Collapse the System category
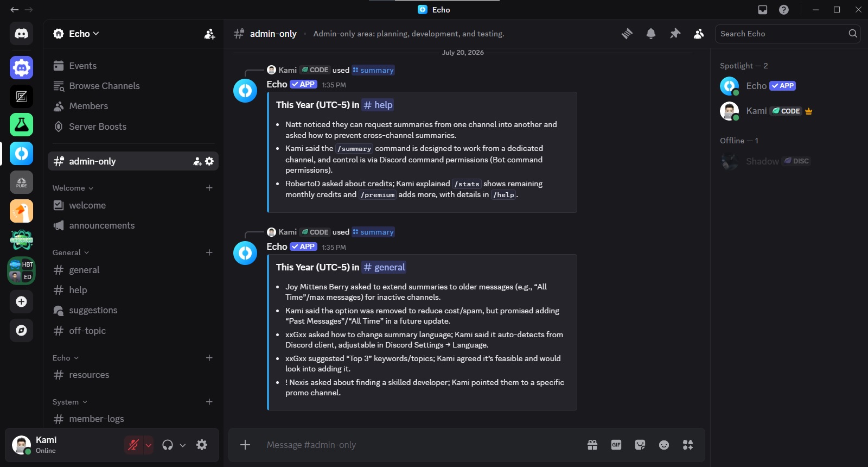The image size is (868, 467). point(70,402)
